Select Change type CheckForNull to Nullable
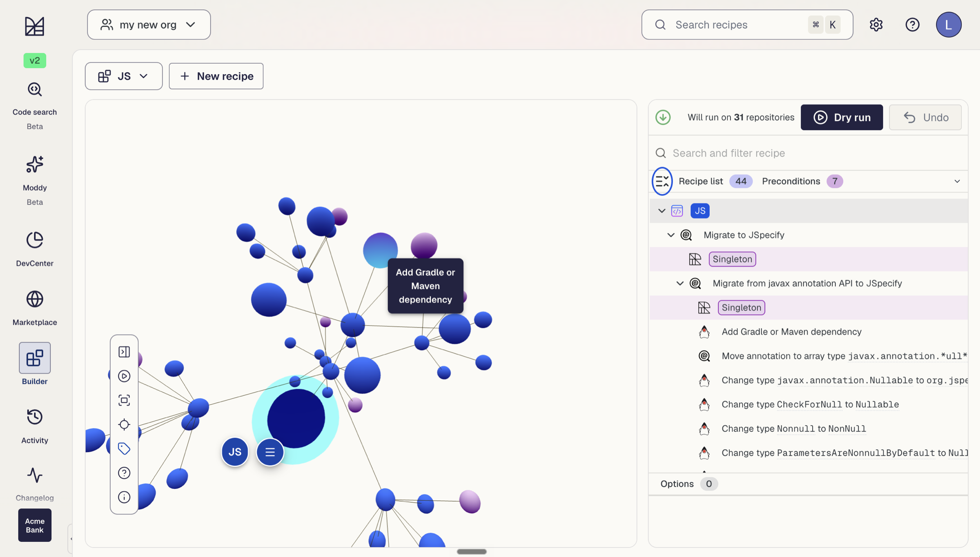Viewport: 980px width, 557px height. coord(808,404)
